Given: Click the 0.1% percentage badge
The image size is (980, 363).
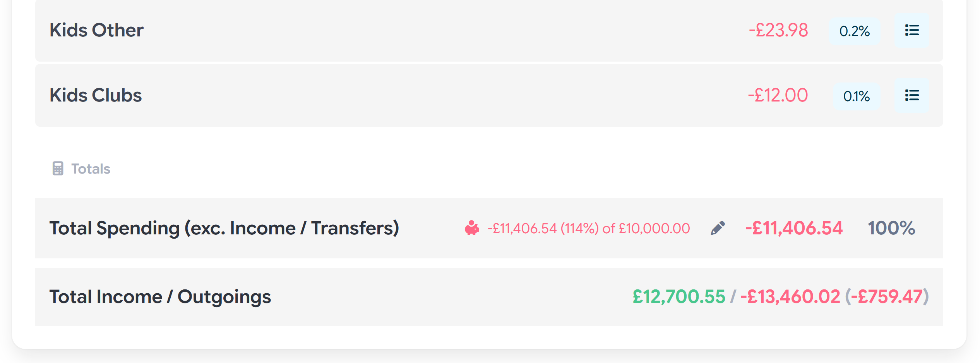Looking at the screenshot, I should (x=857, y=96).
